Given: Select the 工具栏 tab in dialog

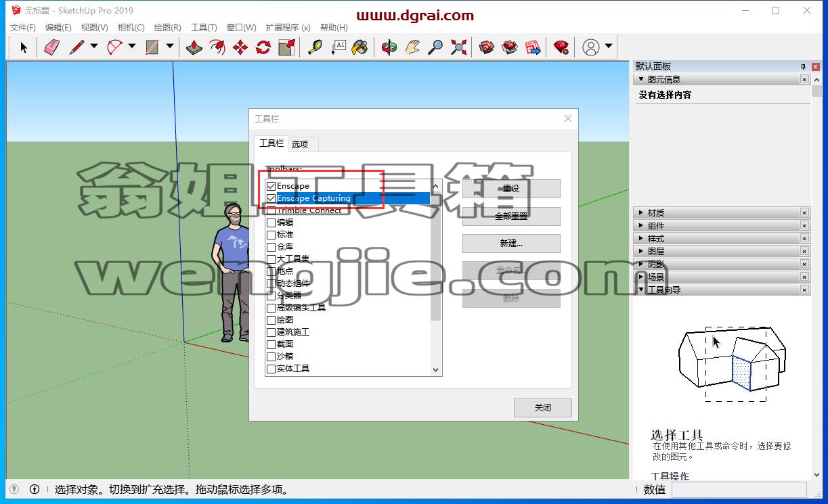Looking at the screenshot, I should click(271, 143).
